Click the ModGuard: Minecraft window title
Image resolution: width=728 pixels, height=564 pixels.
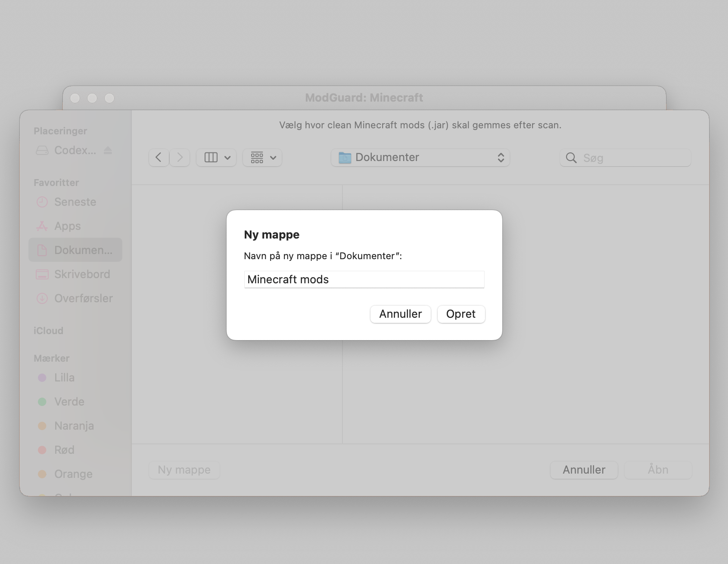click(x=364, y=98)
